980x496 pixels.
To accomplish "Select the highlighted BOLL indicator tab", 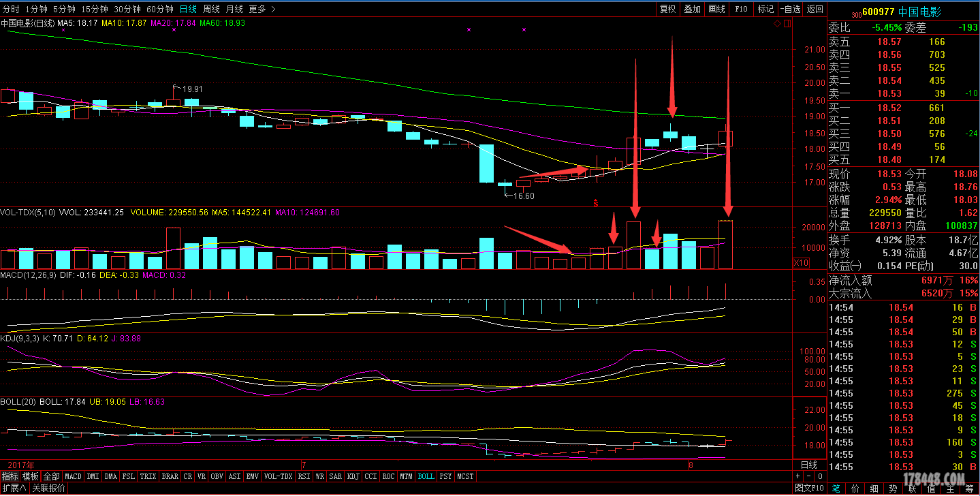I will pos(426,476).
